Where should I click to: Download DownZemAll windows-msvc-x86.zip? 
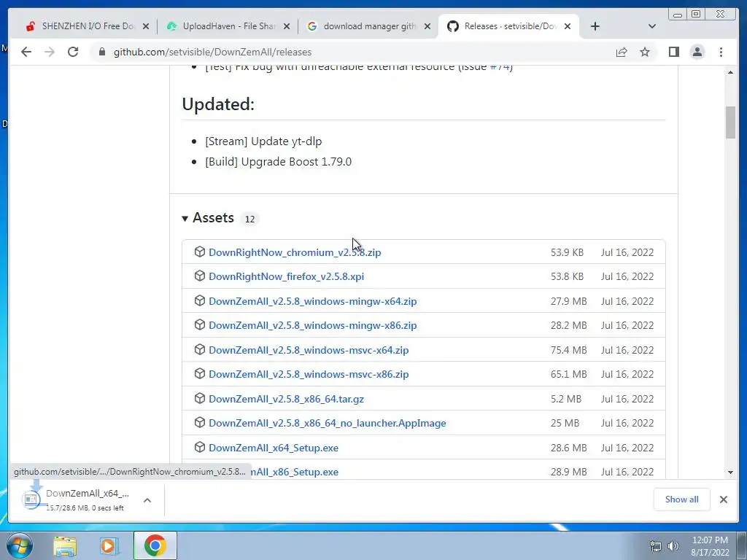click(x=309, y=374)
